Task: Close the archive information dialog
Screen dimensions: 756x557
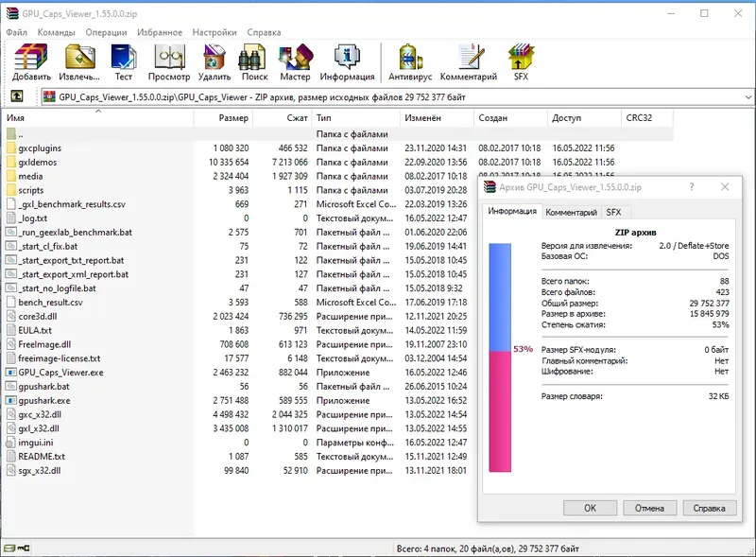Action: (x=725, y=187)
